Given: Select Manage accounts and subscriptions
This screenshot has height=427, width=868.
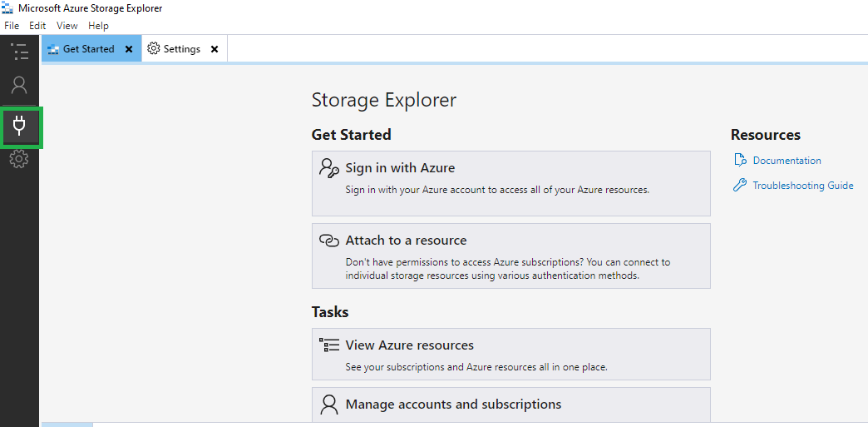Looking at the screenshot, I should (511, 405).
